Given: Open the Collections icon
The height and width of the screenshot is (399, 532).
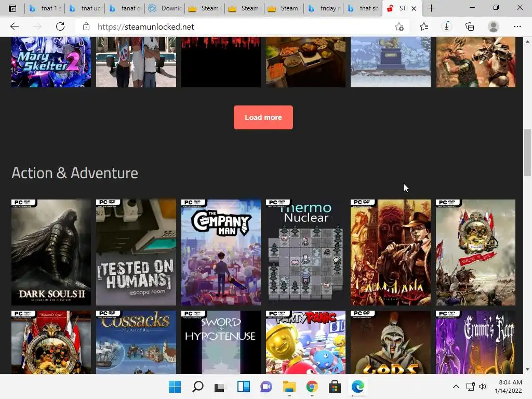Looking at the screenshot, I should (x=470, y=26).
